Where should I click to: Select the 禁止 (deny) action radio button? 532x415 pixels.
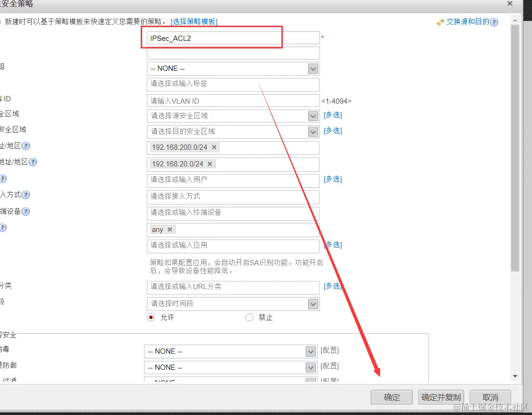pyautogui.click(x=250, y=318)
